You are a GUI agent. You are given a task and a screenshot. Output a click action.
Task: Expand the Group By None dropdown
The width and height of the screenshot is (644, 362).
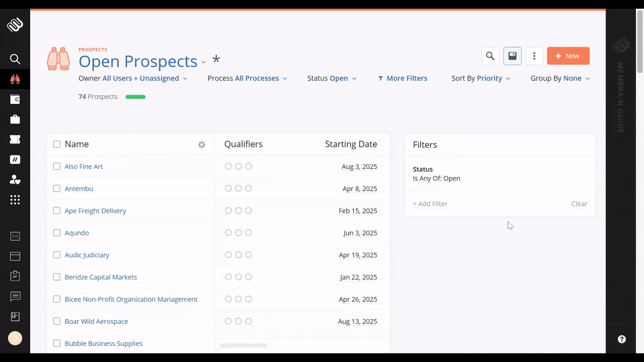click(560, 78)
